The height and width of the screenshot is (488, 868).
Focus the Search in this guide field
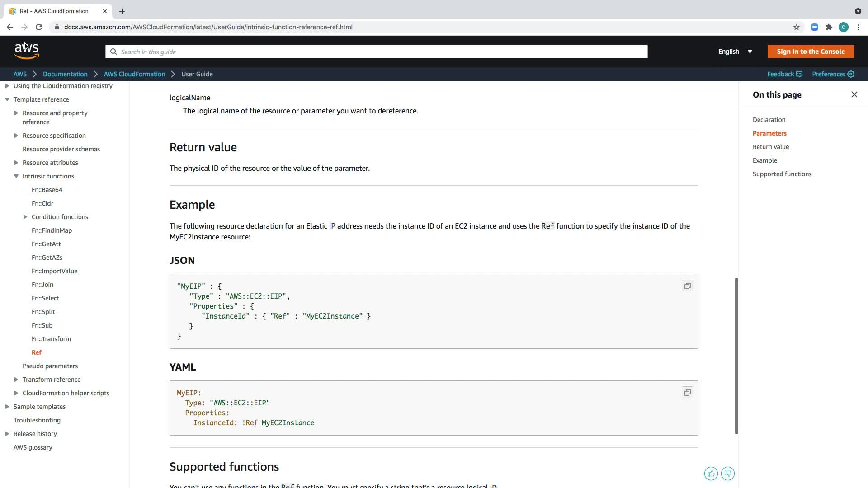tap(376, 52)
